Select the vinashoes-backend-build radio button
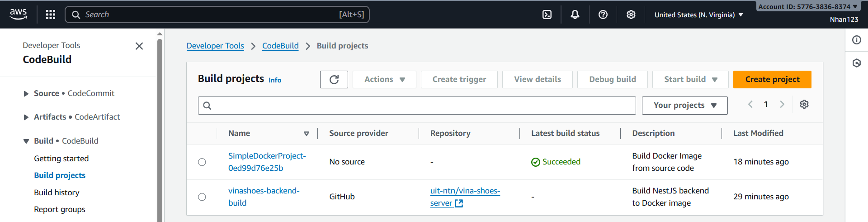This screenshot has width=868, height=222. [202, 197]
